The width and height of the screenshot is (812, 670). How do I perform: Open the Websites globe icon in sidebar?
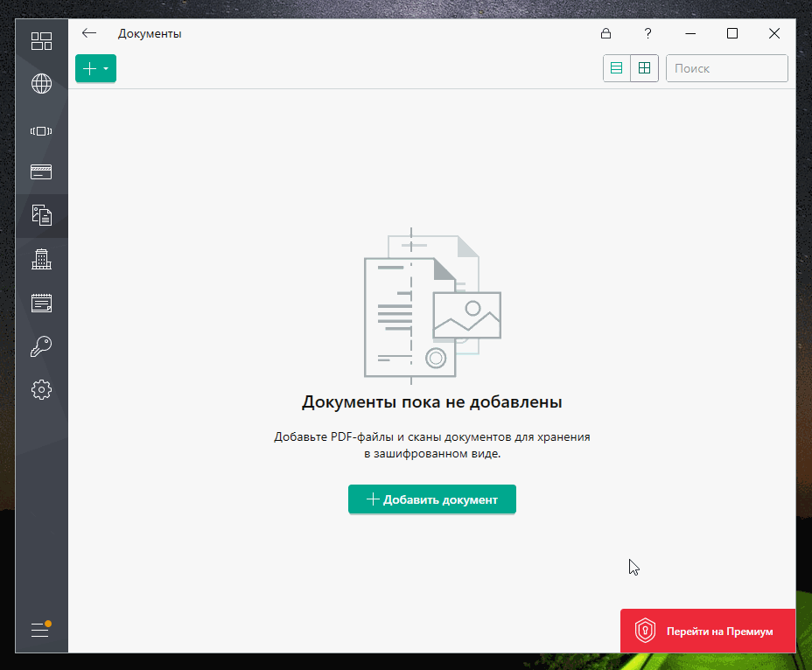(x=41, y=83)
